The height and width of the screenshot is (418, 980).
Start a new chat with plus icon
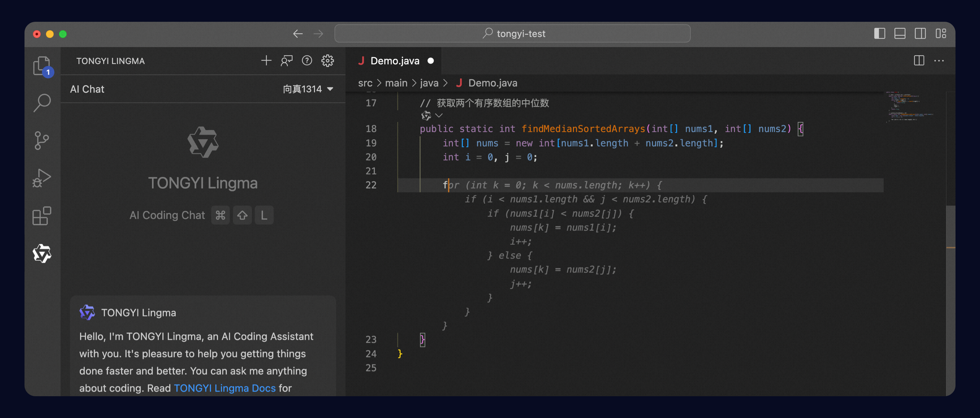266,61
